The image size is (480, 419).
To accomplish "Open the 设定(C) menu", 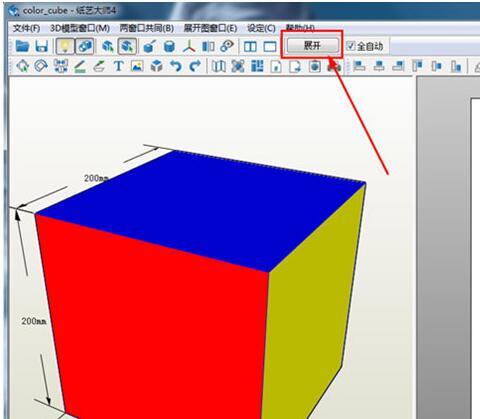I will pos(261,28).
